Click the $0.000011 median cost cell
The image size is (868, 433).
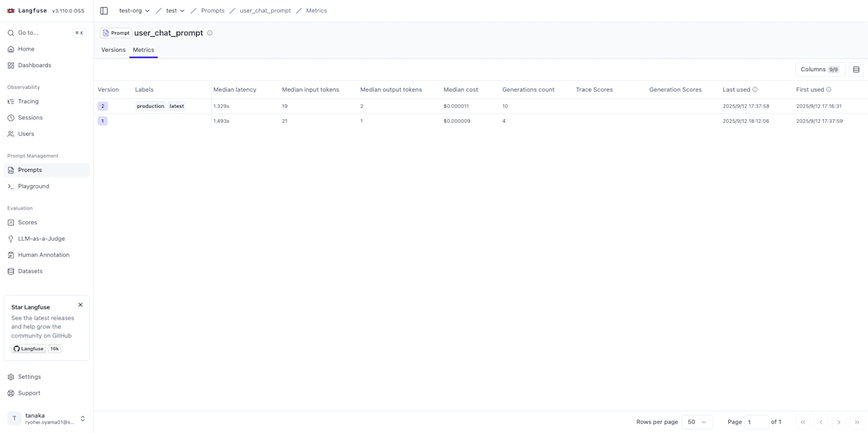456,106
